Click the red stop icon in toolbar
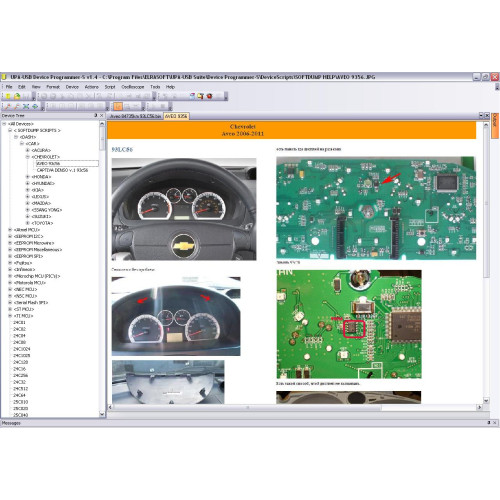Viewport: 500px width, 500px height. point(209,96)
